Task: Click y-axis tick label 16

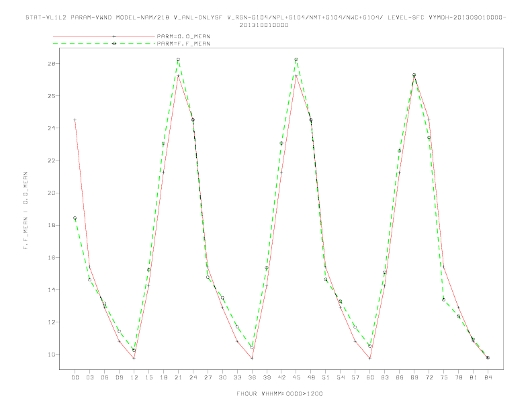Action: click(x=52, y=257)
